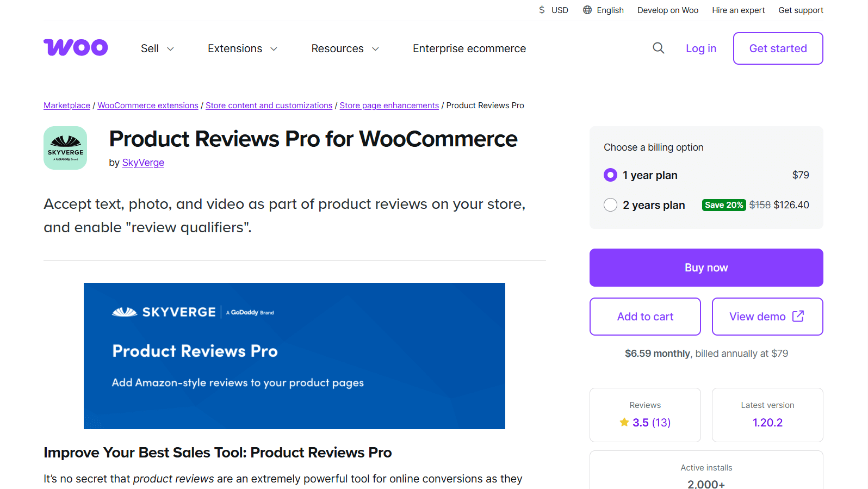Click the SkyVerge brand logo thumbnail
This screenshot has width=868, height=489.
point(65,147)
